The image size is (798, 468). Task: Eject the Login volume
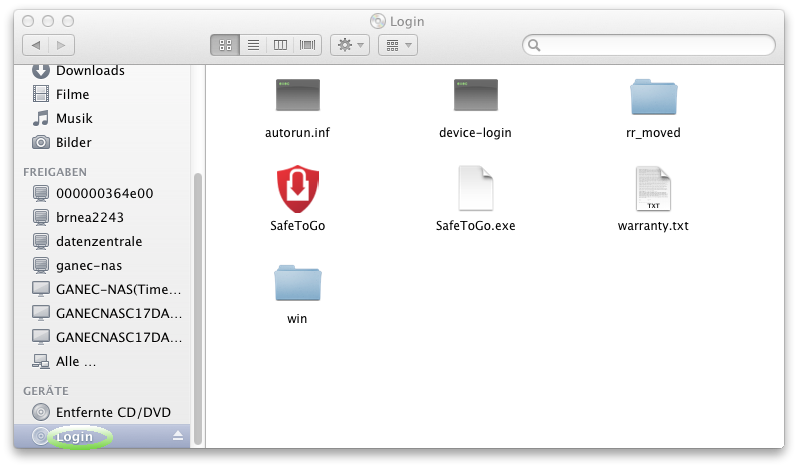click(x=178, y=436)
